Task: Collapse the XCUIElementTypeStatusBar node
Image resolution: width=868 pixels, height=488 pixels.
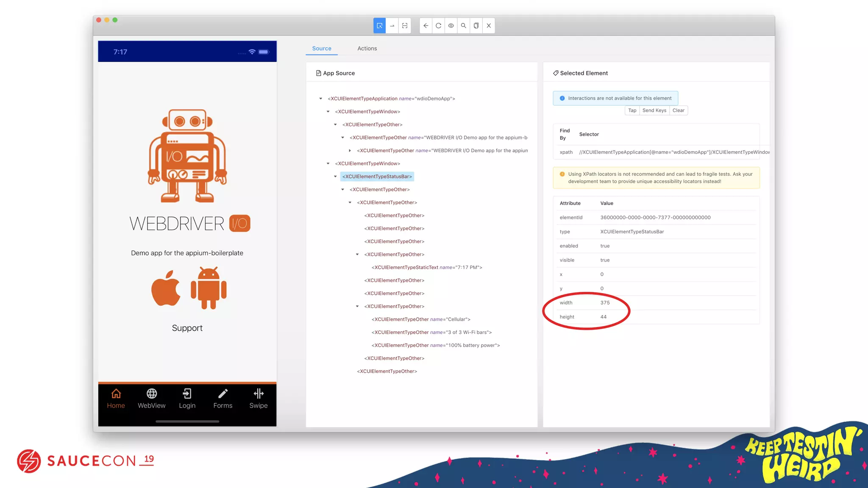Action: pos(335,177)
